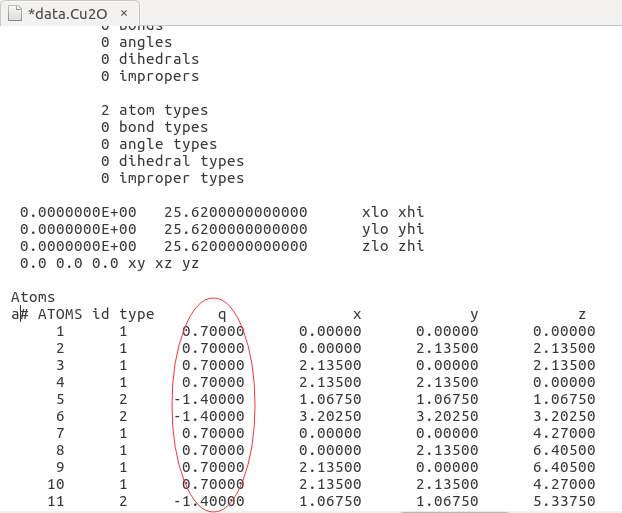This screenshot has width=622, height=513.
Task: Click the z value 5.33750 of atom 11
Action: coord(564,501)
